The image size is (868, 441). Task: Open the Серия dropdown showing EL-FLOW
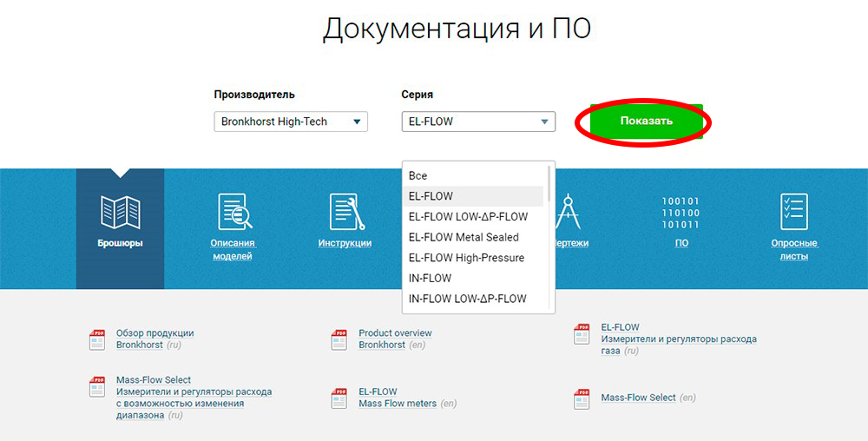(x=478, y=122)
